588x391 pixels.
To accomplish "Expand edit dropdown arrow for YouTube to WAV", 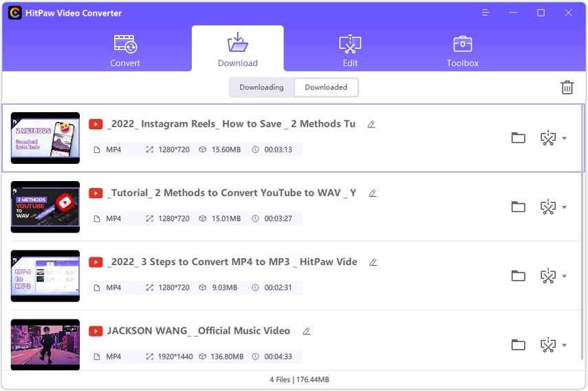I will click(565, 207).
